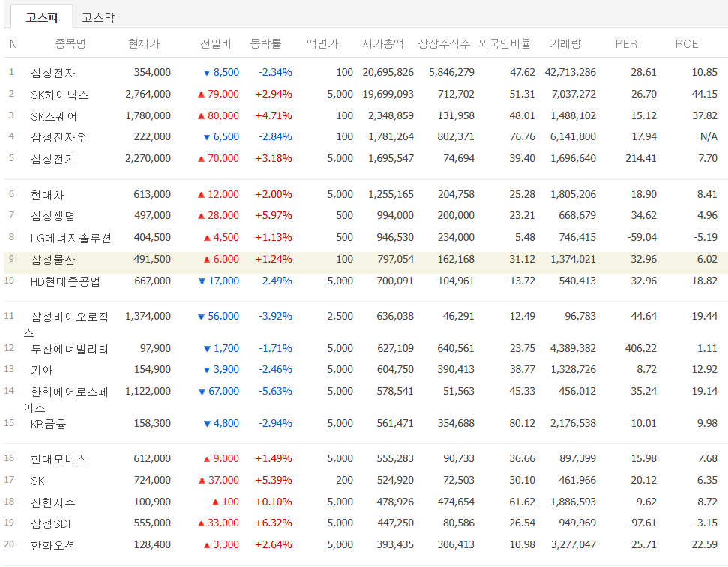This screenshot has height=567, width=728.
Task: Click the ROE column header
Action: point(687,43)
